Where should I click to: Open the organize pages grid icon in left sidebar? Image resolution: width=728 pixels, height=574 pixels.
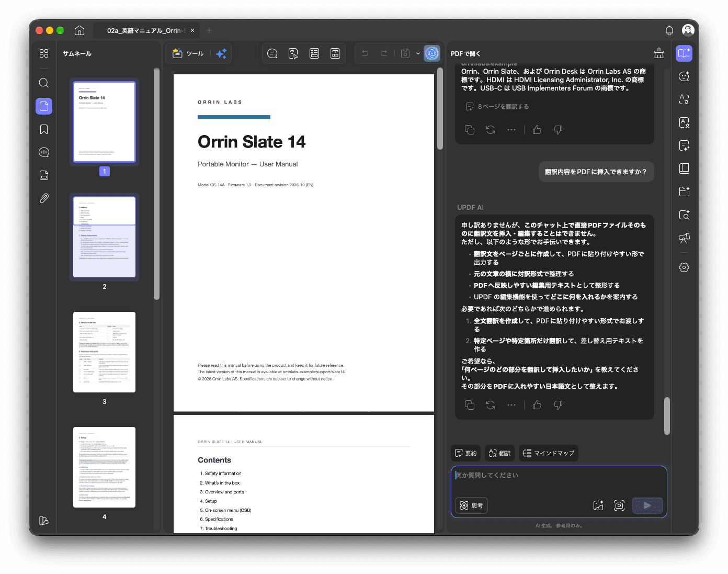pyautogui.click(x=44, y=53)
